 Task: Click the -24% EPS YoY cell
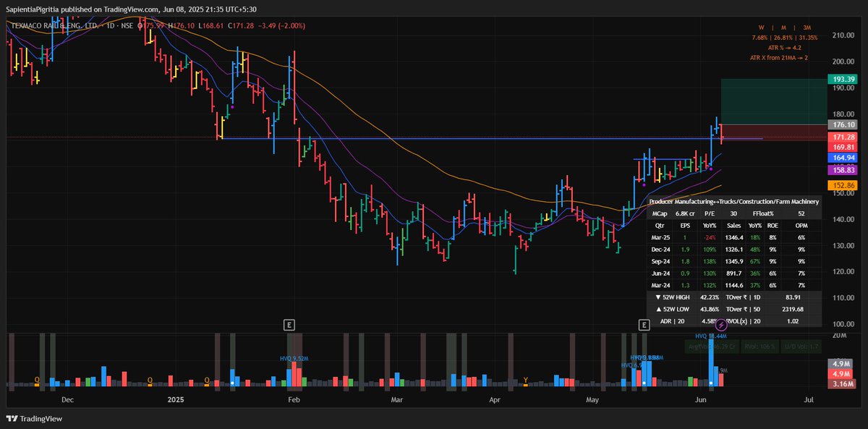click(x=710, y=237)
